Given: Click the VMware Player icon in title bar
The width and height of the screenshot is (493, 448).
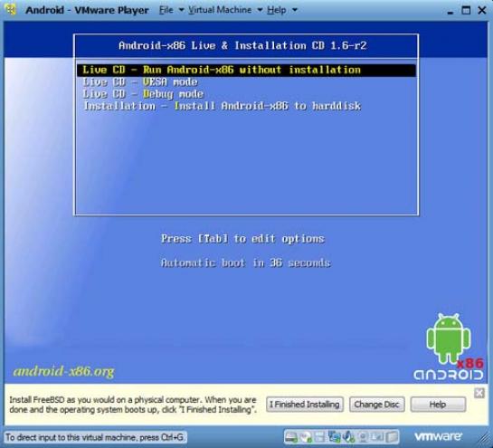Looking at the screenshot, I should [x=11, y=10].
